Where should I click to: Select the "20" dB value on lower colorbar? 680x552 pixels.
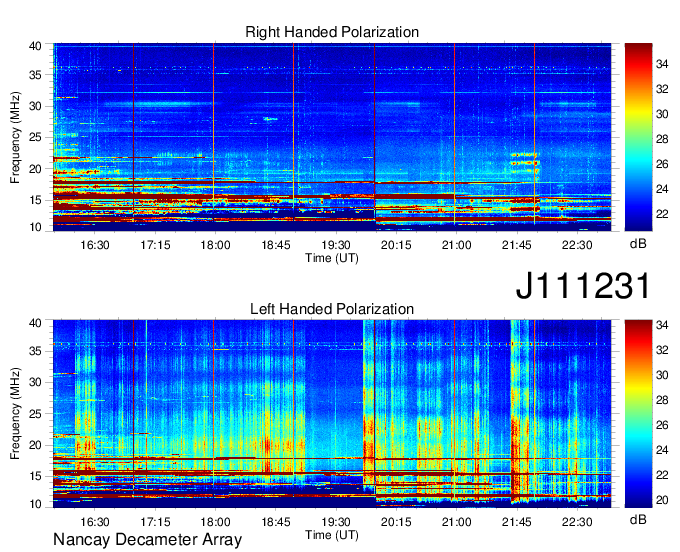(662, 500)
